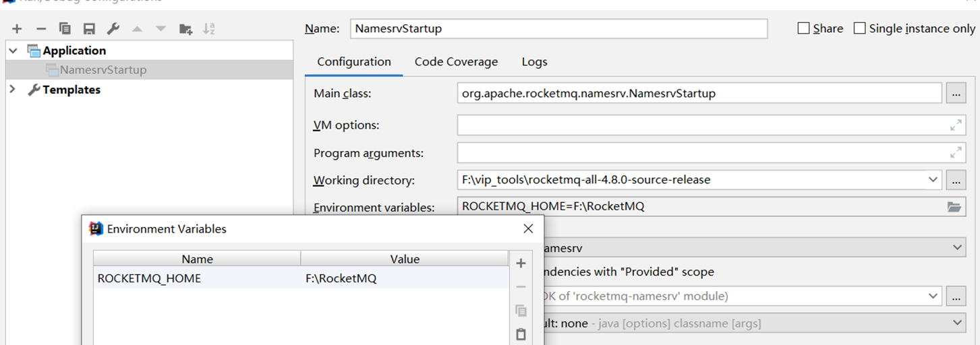Enable the Share checkbox

pyautogui.click(x=803, y=28)
